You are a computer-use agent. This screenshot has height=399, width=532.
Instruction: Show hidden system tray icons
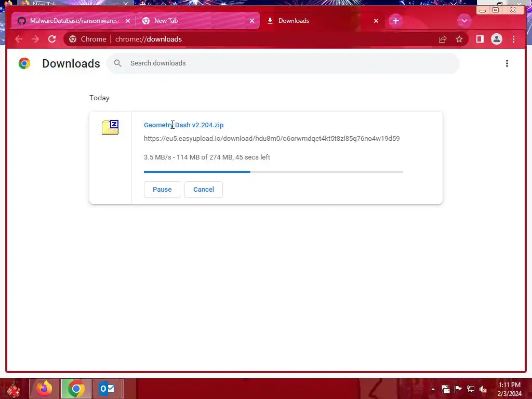point(433,389)
